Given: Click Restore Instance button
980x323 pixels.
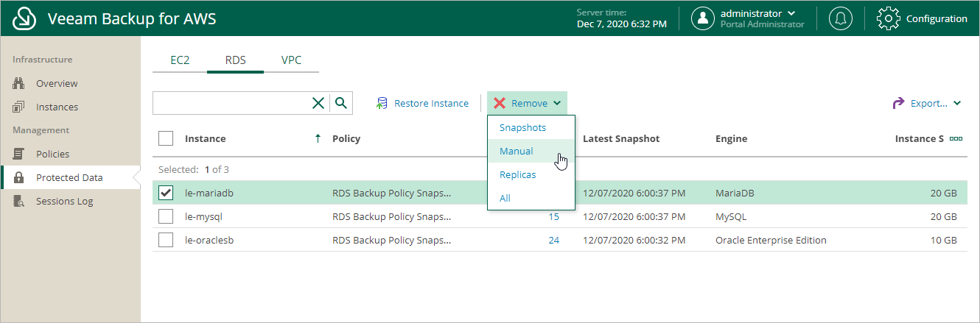Looking at the screenshot, I should (422, 103).
